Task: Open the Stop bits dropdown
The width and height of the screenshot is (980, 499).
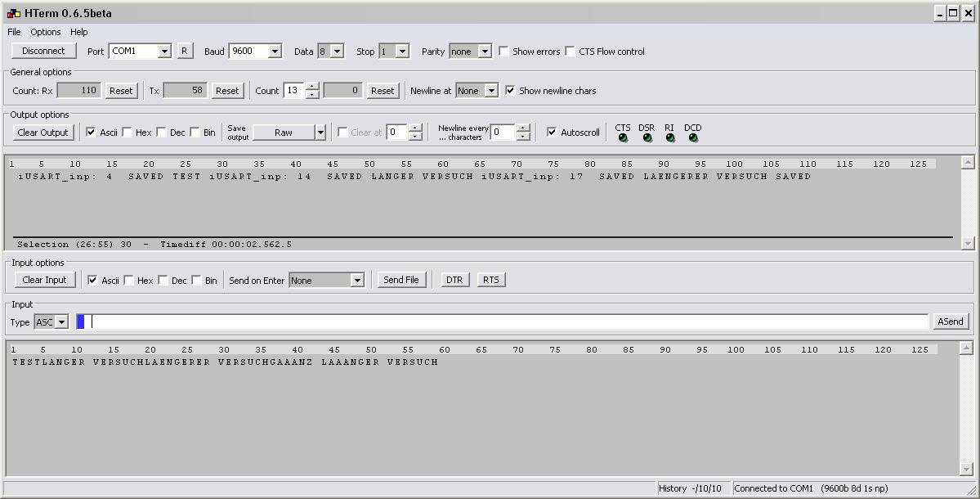Action: pyautogui.click(x=402, y=52)
